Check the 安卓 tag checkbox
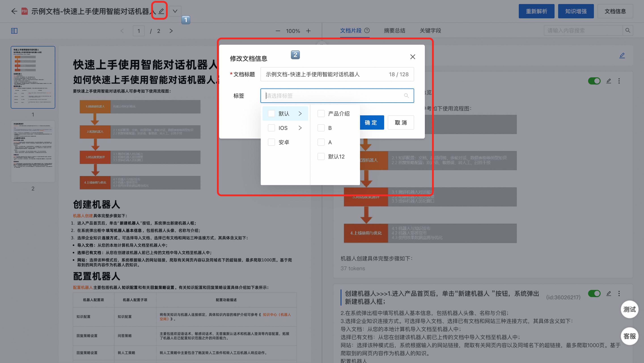Image resolution: width=644 pixels, height=363 pixels. pos(271,142)
